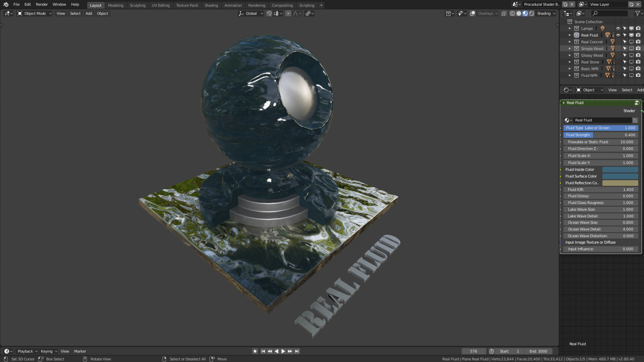Select the Lampe light data icon
644x362 pixels.
click(x=602, y=29)
